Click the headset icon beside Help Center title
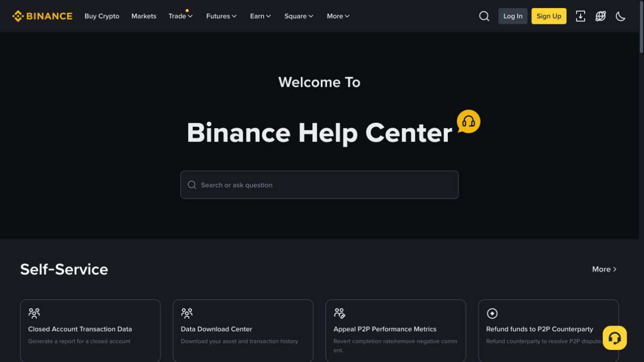644x362 pixels. click(x=469, y=122)
